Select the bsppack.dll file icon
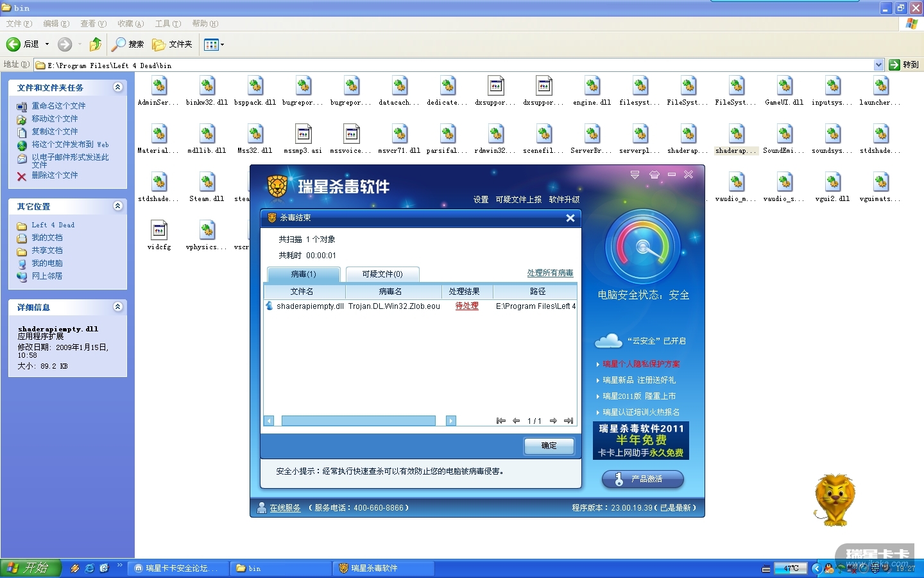 click(255, 85)
